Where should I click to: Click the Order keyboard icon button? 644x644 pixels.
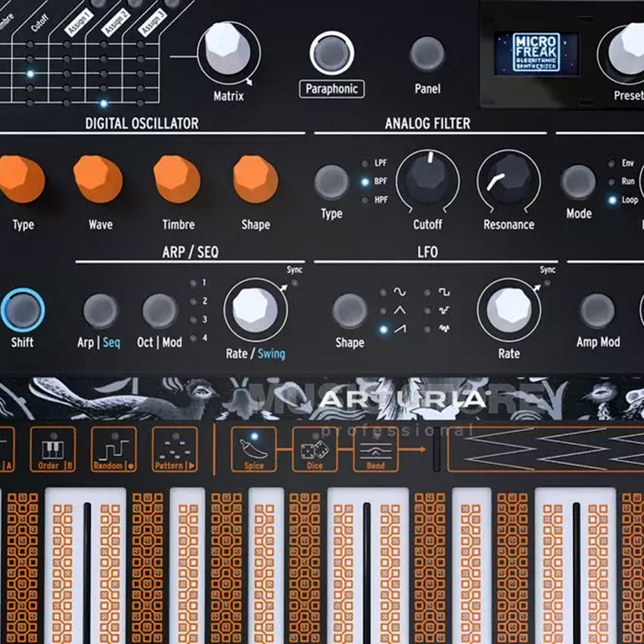tap(53, 449)
